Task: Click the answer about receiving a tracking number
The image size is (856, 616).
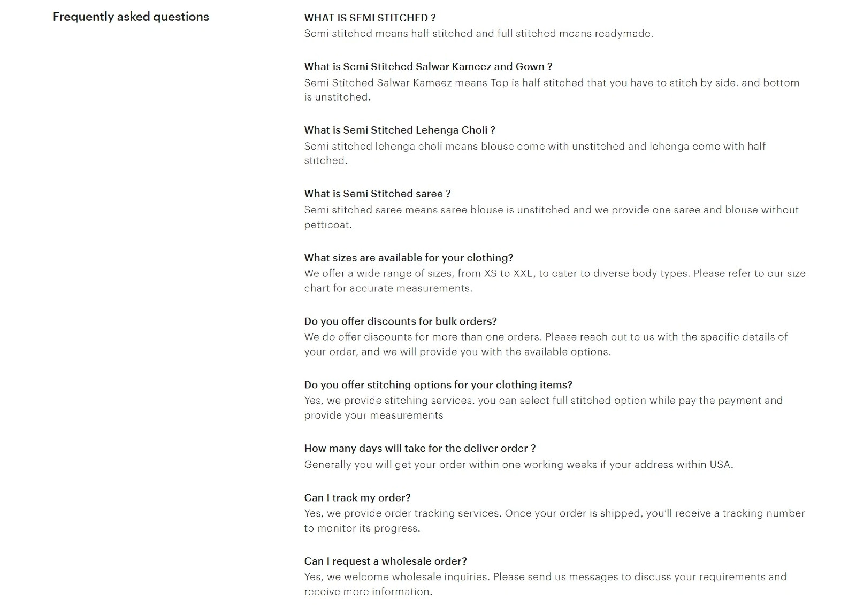Action: [554, 521]
